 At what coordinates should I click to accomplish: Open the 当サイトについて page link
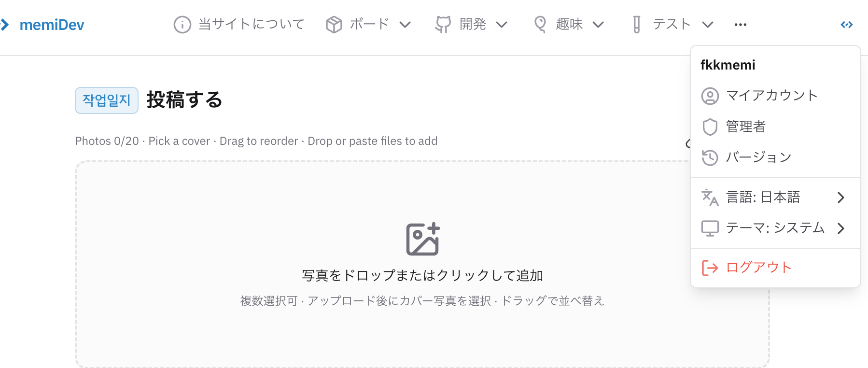251,24
